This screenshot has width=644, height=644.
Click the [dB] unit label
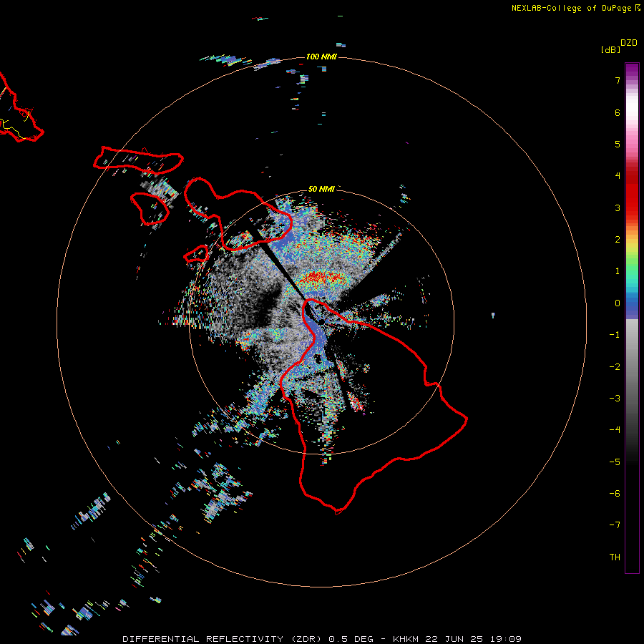[611, 49]
